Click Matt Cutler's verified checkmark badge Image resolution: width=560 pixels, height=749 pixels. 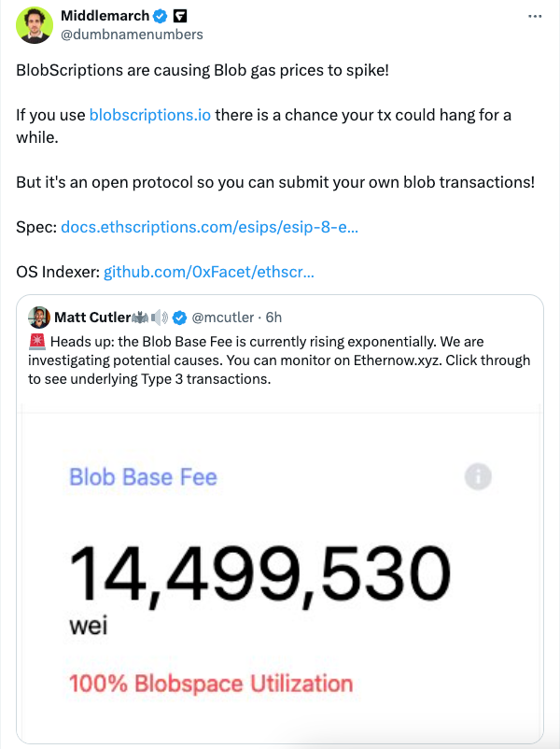pyautogui.click(x=179, y=318)
